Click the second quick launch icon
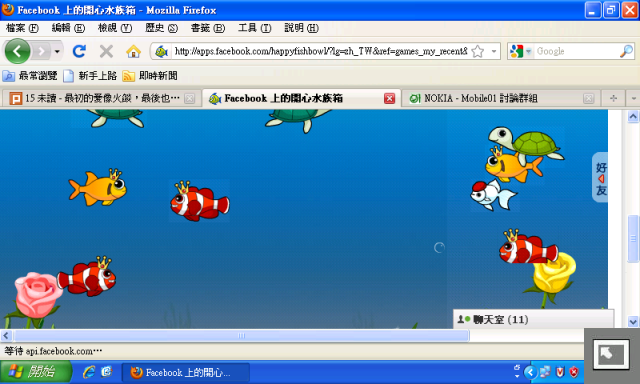This screenshot has height=384, width=640. pos(107,372)
